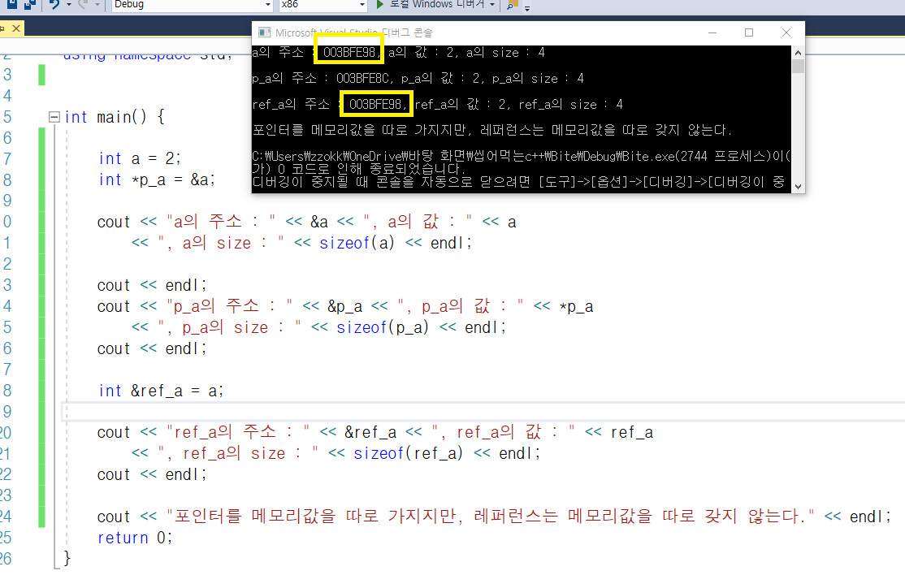Image resolution: width=905 pixels, height=588 pixels.
Task: Pin the editor document tab
Action: click(2, 28)
